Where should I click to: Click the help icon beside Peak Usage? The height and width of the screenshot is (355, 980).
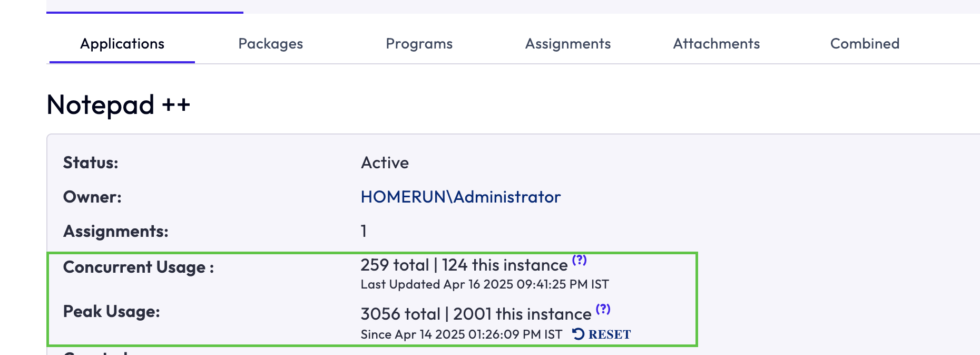603,309
